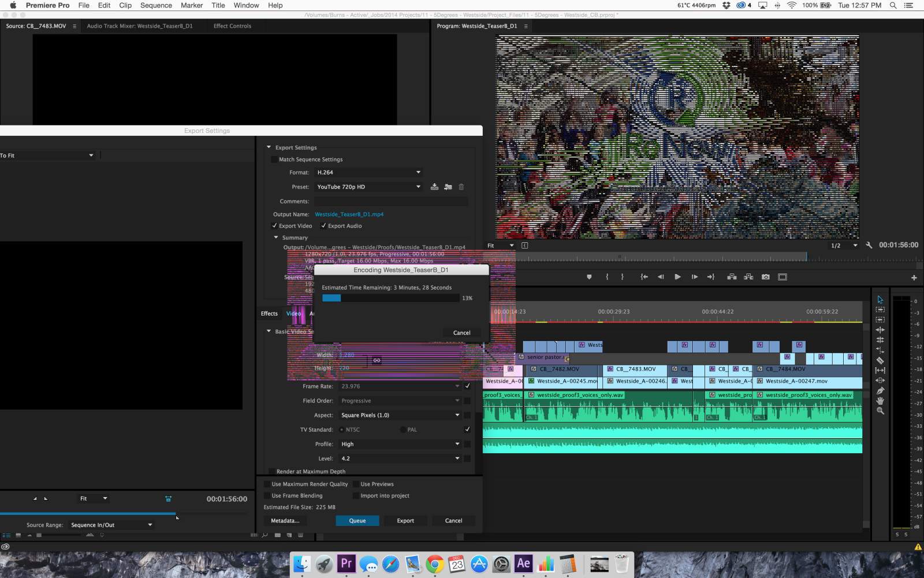Click the Export button

(x=405, y=521)
